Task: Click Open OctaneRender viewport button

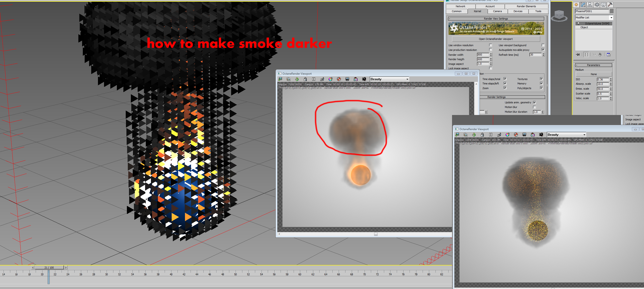Action: [x=495, y=39]
